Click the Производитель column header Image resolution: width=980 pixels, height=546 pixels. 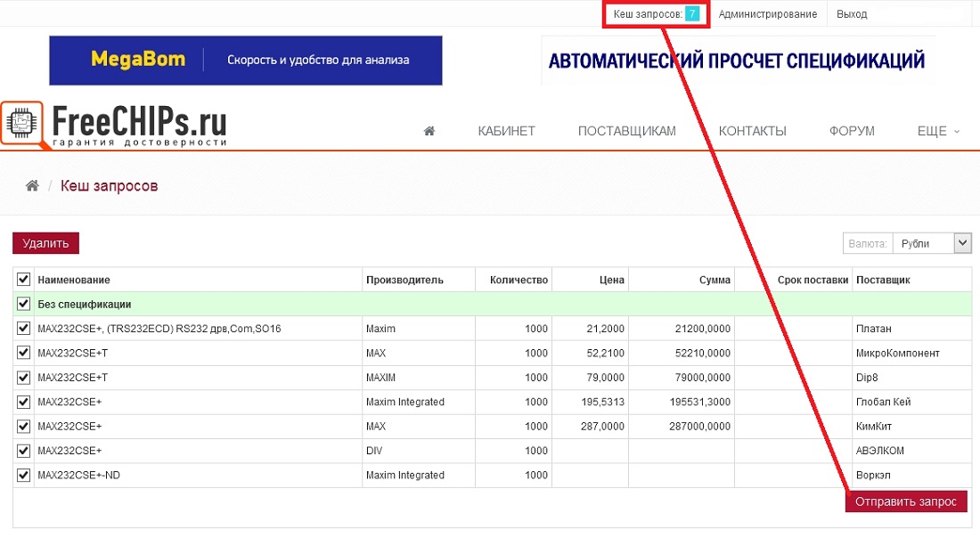pyautogui.click(x=404, y=280)
